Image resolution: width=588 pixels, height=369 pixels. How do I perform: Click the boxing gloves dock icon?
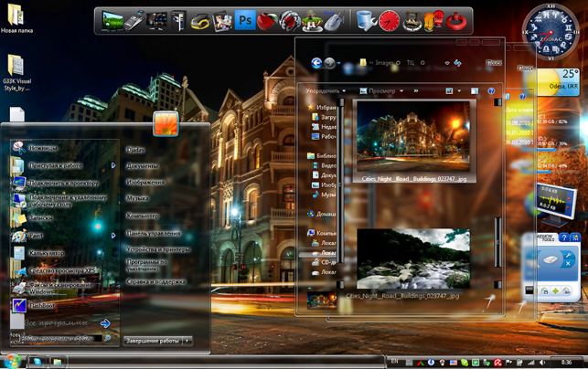click(x=433, y=21)
